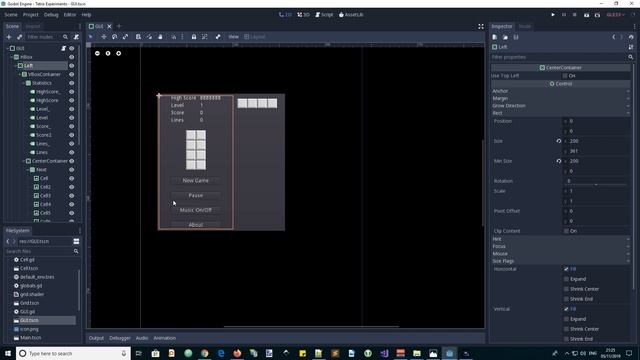This screenshot has width=640, height=360.
Task: Expand the Mouse property section
Action: pyautogui.click(x=560, y=254)
